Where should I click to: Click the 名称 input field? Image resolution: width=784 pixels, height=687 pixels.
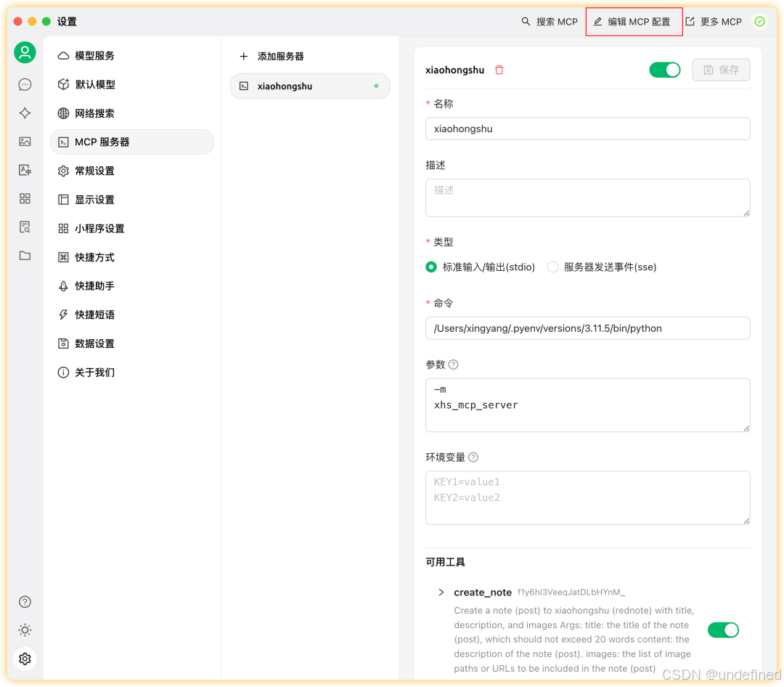587,129
